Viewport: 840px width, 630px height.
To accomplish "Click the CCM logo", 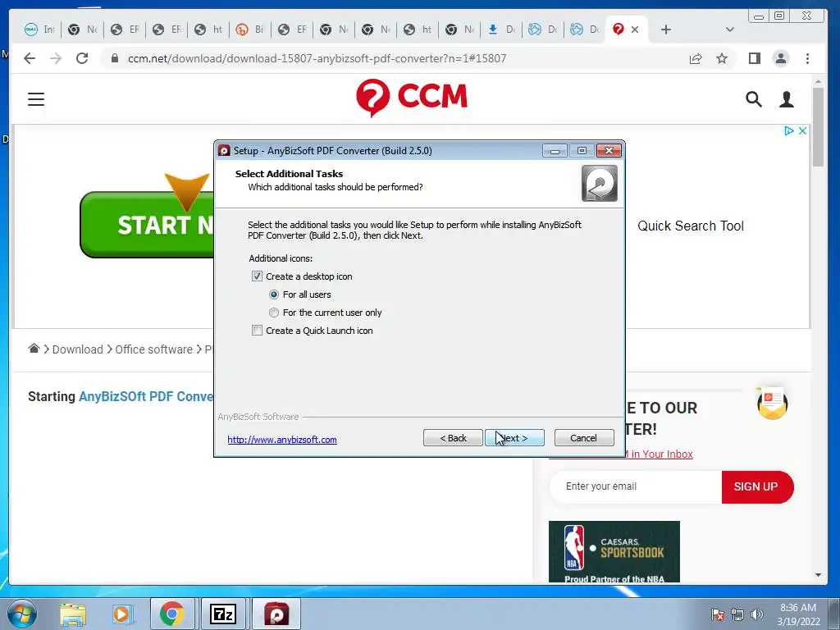I will pos(412,98).
